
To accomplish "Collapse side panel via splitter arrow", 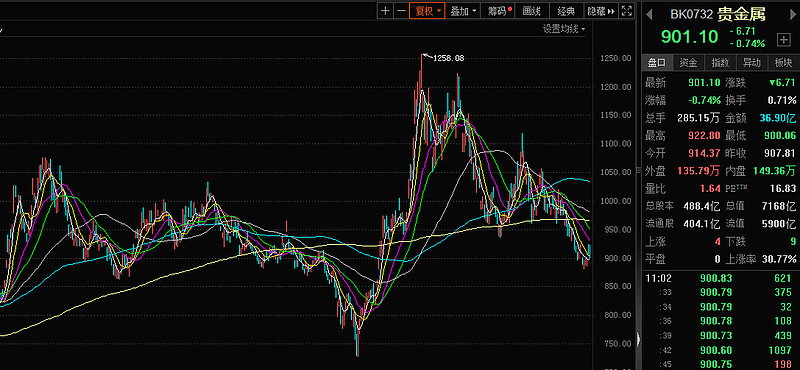I will point(638,338).
